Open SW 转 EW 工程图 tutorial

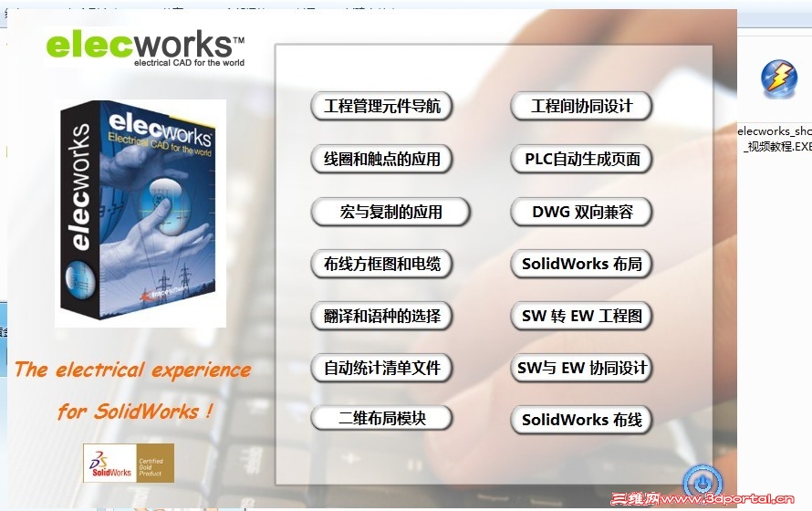click(581, 316)
